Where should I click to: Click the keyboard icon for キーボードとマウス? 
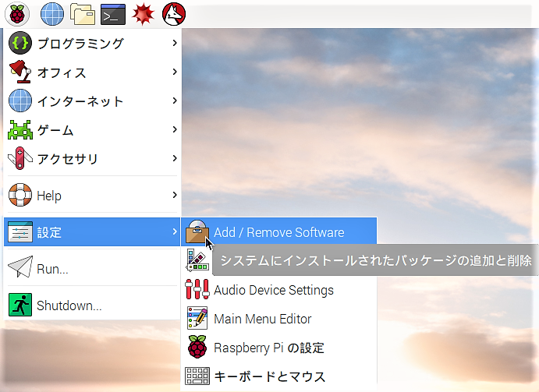click(x=197, y=376)
